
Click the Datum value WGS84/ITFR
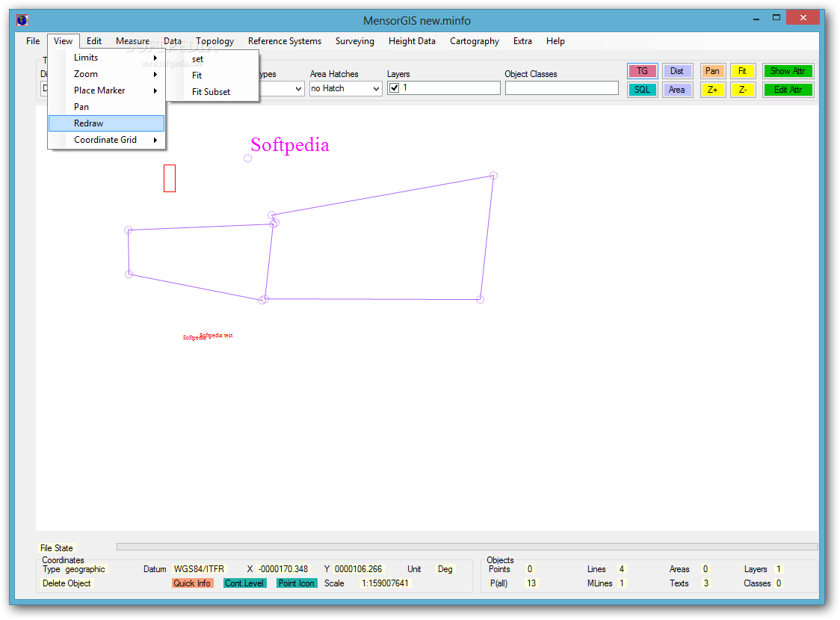[x=200, y=569]
